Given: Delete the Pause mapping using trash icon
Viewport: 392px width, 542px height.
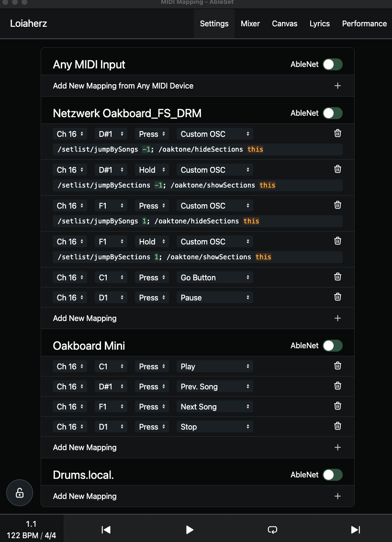Looking at the screenshot, I should click(337, 297).
